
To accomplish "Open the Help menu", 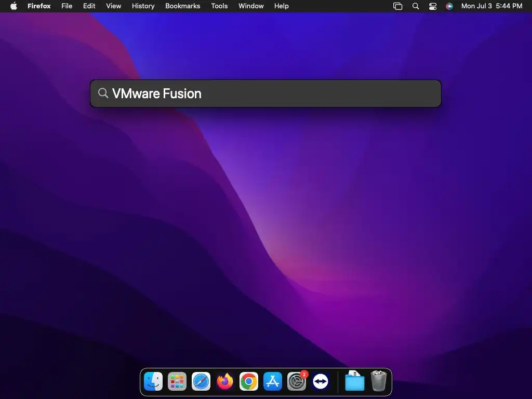I will coord(281,6).
